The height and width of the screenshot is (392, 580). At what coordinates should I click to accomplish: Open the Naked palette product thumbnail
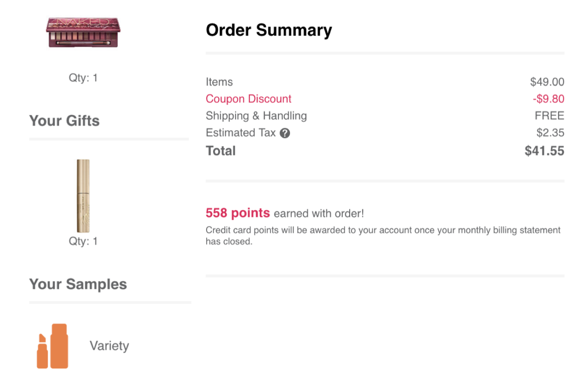click(83, 32)
